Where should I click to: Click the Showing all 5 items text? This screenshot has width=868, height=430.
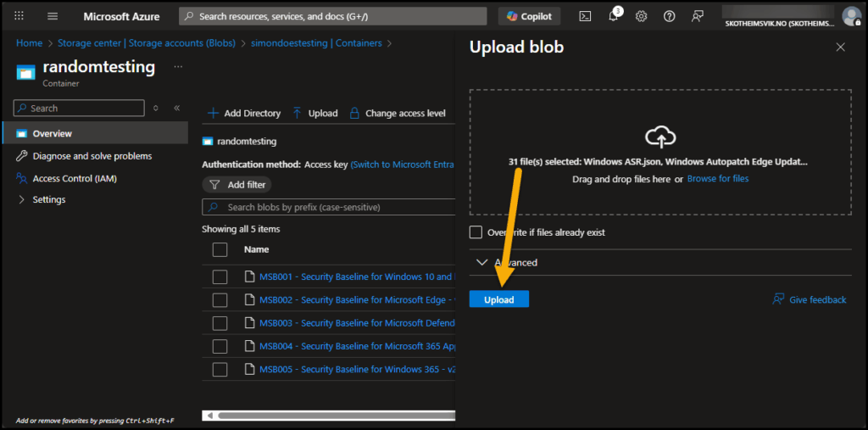pos(241,229)
